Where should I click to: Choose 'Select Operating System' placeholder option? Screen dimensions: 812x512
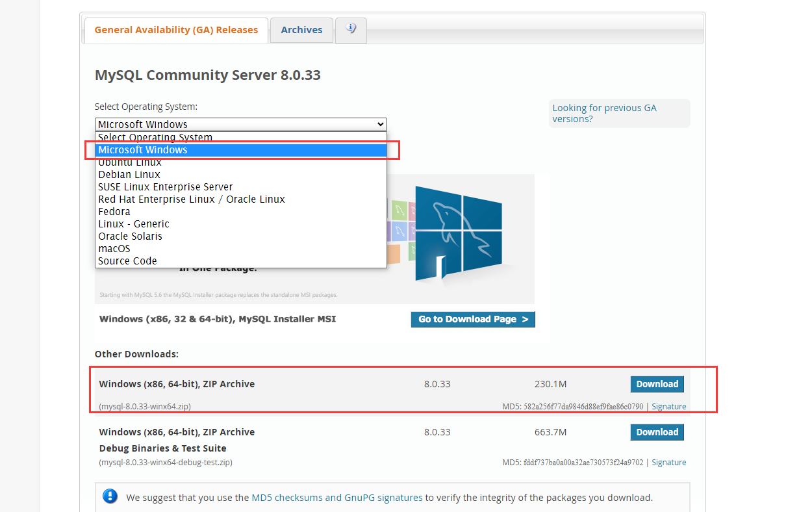pyautogui.click(x=241, y=138)
